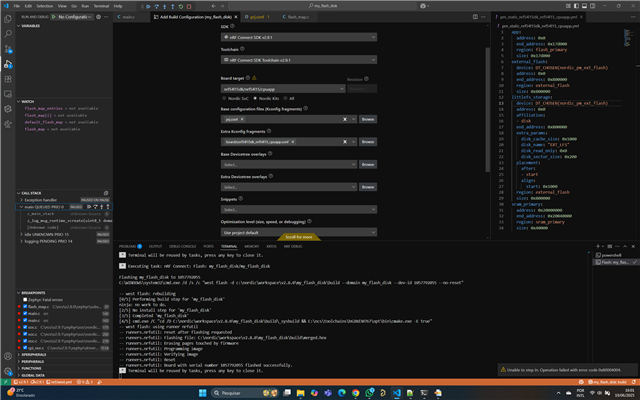Open Visual Studio Code from the taskbar
This screenshot has height=400, width=640.
click(397, 393)
